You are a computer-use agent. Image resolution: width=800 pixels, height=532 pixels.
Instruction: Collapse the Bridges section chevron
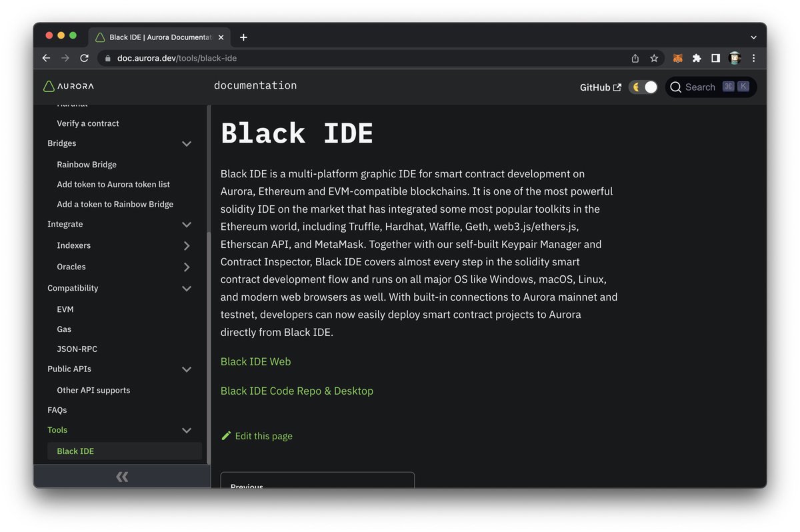pyautogui.click(x=187, y=143)
